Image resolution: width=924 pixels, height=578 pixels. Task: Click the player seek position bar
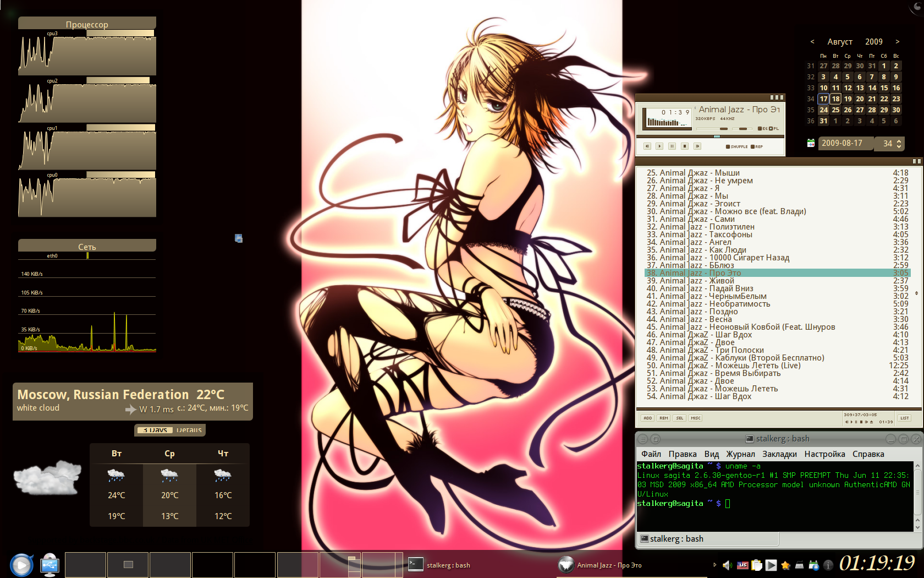[x=710, y=136]
